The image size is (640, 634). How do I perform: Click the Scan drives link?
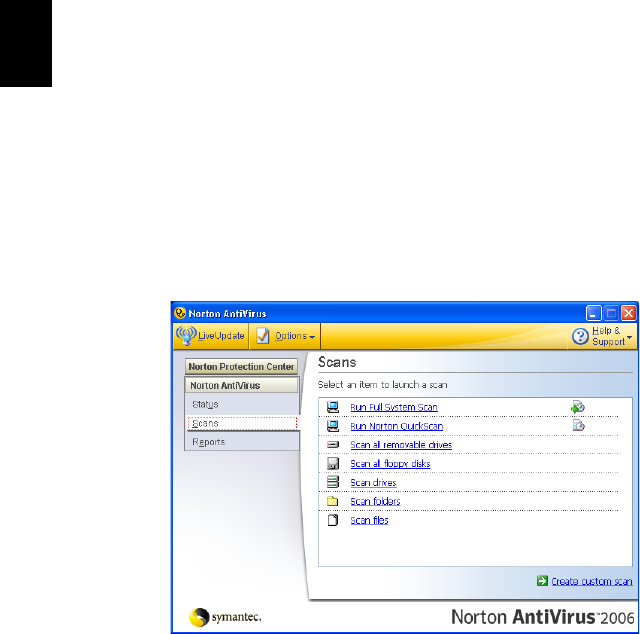373,483
